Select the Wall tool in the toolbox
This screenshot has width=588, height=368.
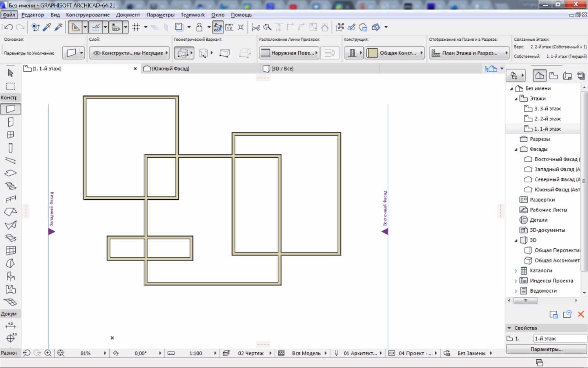[x=11, y=109]
